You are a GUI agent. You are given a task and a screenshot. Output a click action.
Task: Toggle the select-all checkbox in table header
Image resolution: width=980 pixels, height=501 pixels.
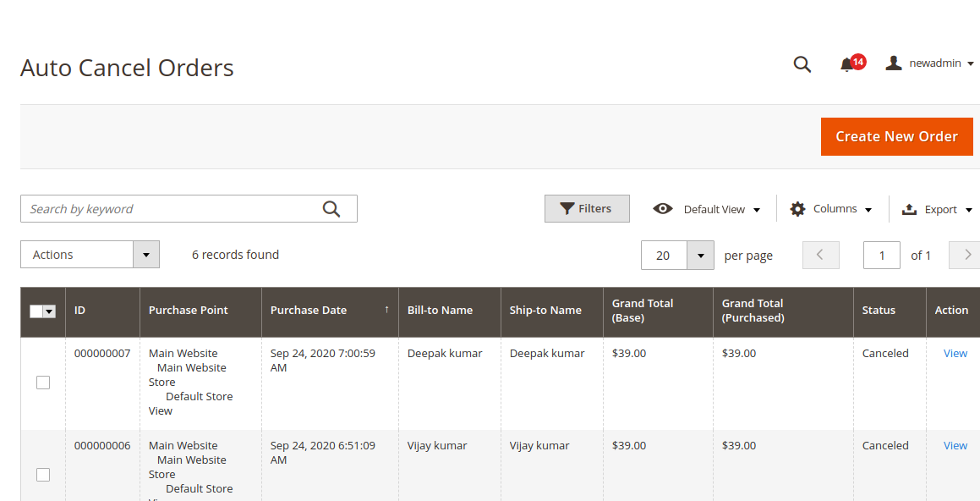36,311
